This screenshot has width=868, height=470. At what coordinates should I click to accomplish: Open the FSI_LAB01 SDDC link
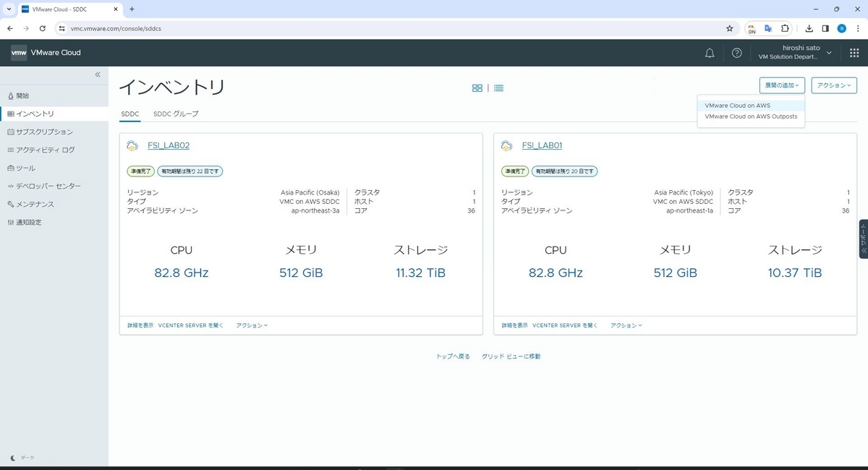[x=542, y=145]
